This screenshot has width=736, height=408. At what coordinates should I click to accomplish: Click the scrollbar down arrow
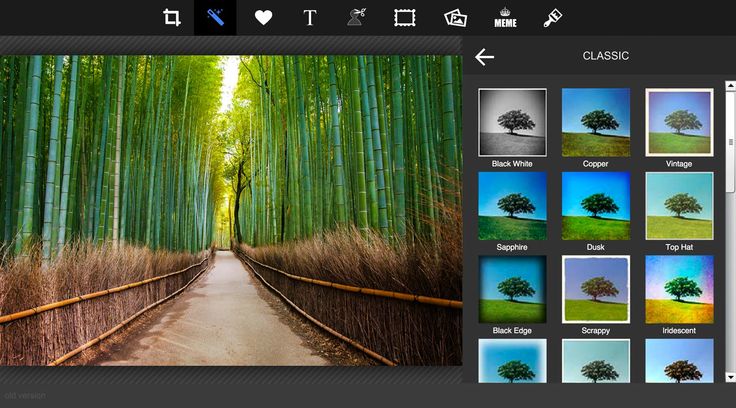coord(730,377)
